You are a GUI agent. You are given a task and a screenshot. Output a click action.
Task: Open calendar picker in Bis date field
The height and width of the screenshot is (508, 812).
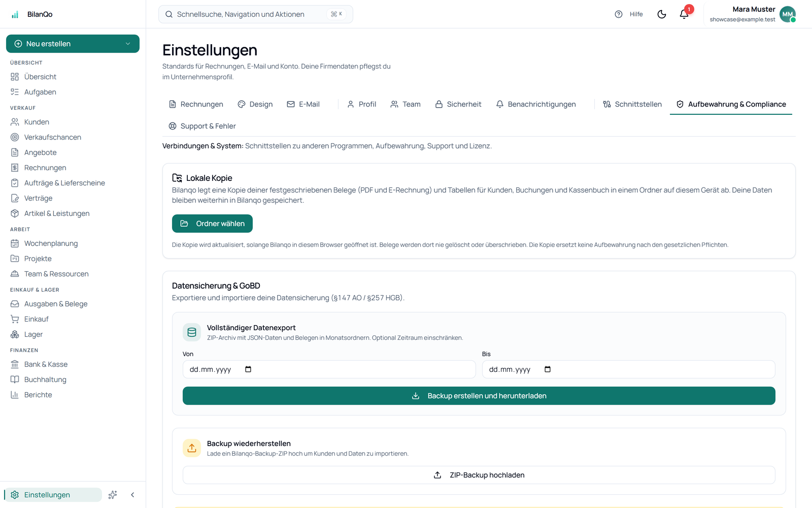[548, 369]
